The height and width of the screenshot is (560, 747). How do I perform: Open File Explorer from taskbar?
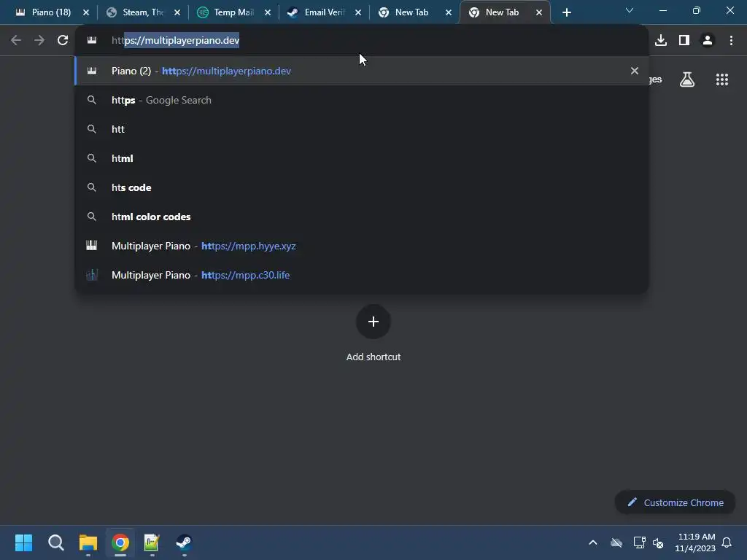pyautogui.click(x=88, y=542)
